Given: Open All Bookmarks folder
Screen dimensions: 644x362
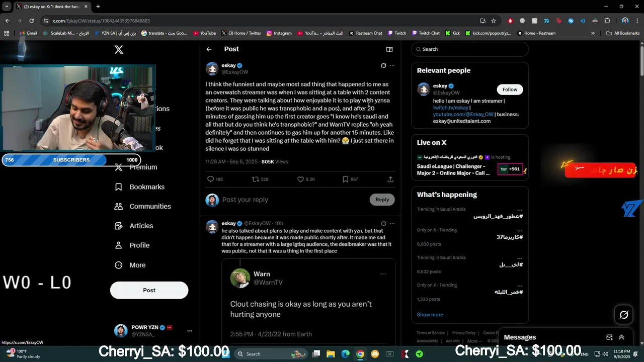Looking at the screenshot, I should (623, 33).
